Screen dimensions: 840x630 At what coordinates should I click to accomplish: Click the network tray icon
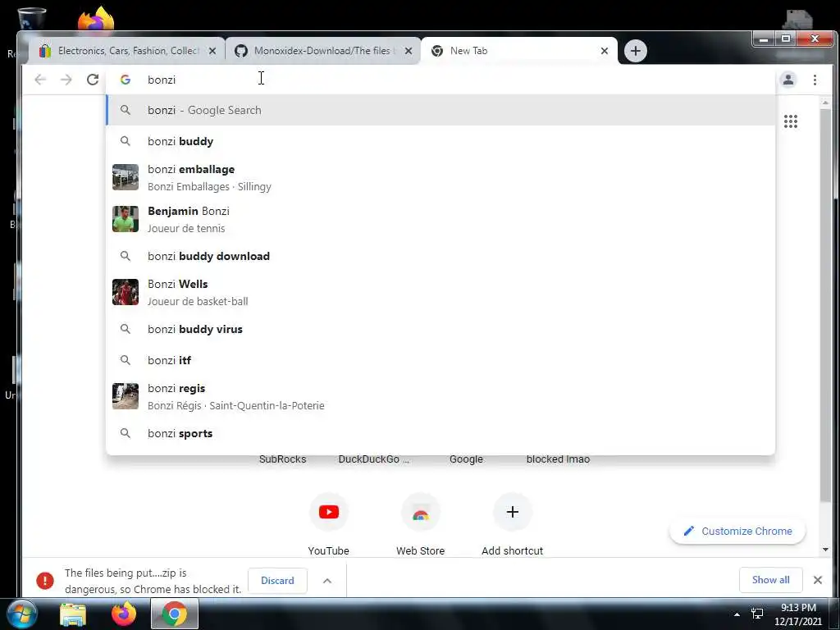tap(757, 614)
